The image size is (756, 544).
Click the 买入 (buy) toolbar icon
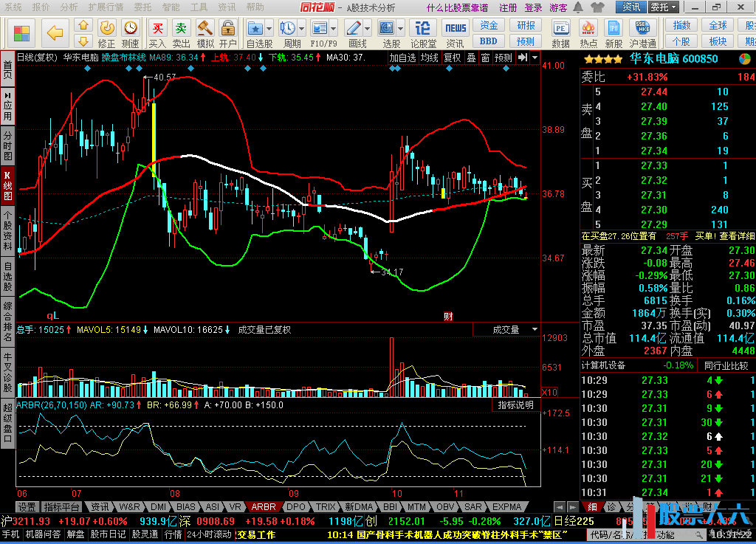click(157, 32)
